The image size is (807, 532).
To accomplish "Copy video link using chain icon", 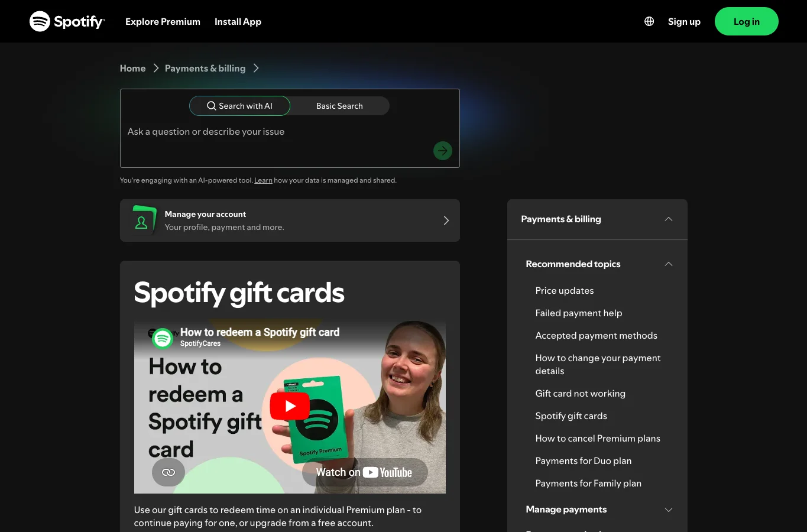I will 168,472.
